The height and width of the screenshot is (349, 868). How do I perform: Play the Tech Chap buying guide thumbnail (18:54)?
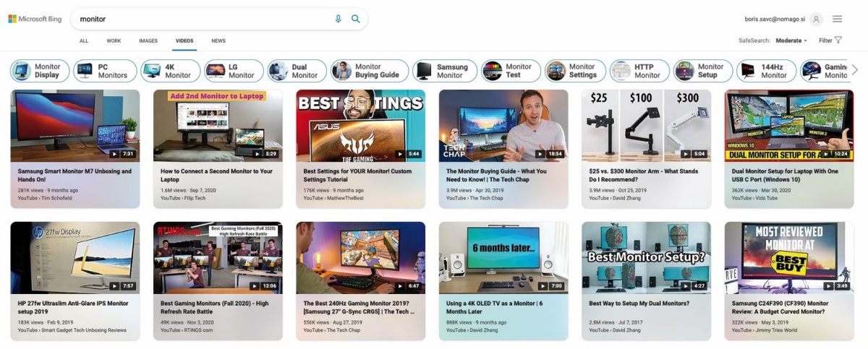pyautogui.click(x=503, y=125)
